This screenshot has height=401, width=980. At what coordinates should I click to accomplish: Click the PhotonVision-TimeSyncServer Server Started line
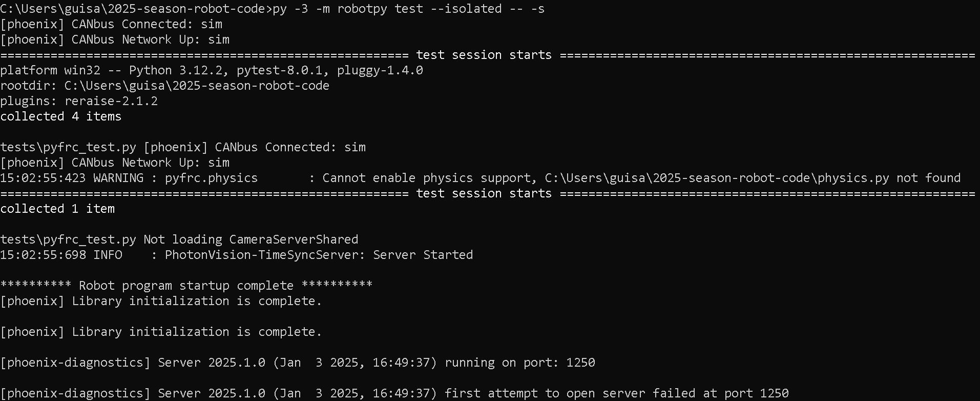pos(236,255)
